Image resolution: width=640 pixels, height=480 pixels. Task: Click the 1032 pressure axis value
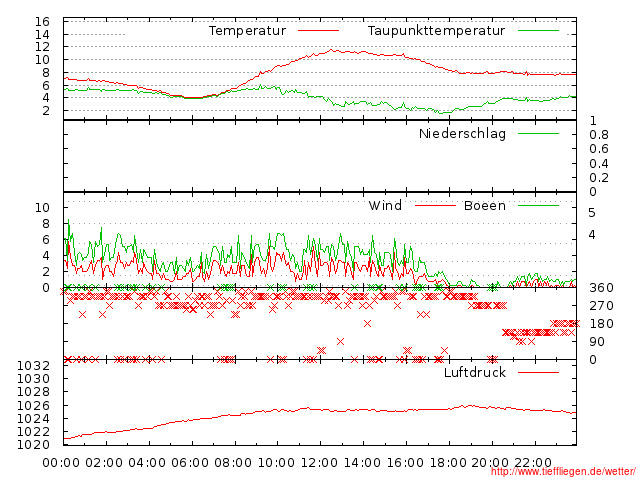(33, 365)
